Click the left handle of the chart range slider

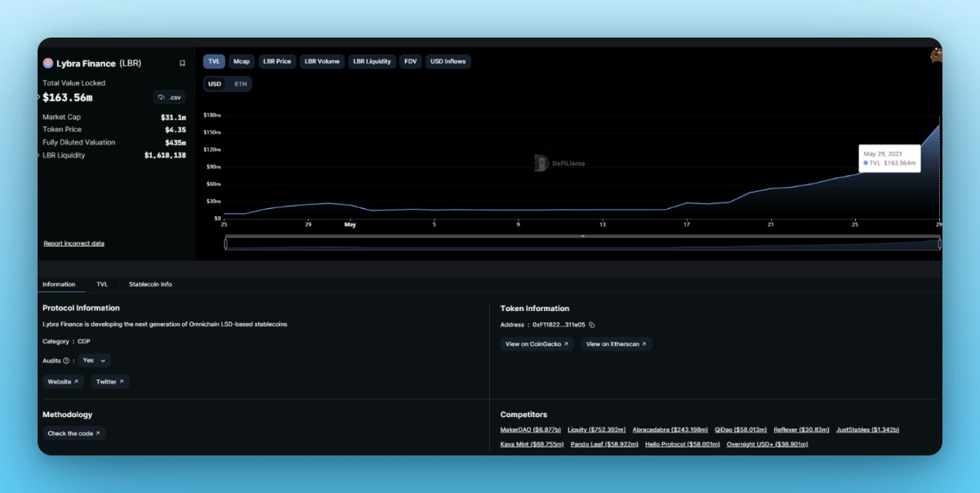tap(225, 243)
